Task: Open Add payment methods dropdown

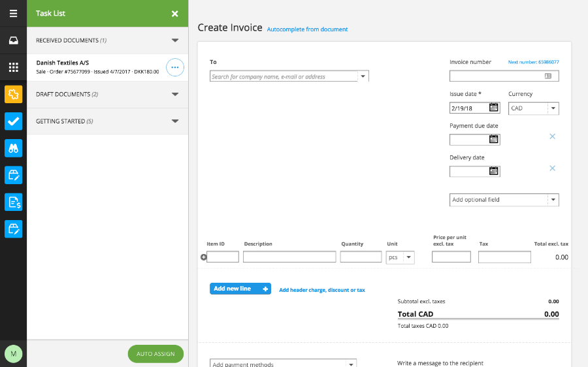Action: point(283,363)
